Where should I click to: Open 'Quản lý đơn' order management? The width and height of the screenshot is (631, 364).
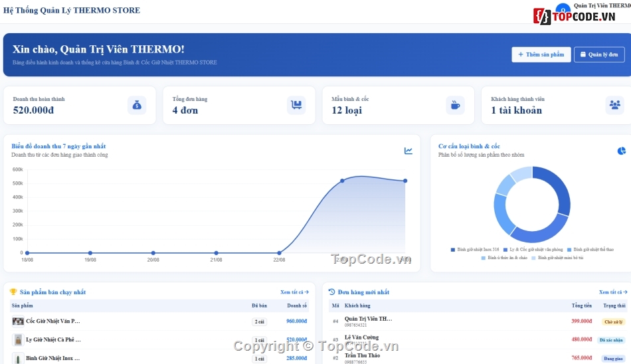[x=599, y=54]
